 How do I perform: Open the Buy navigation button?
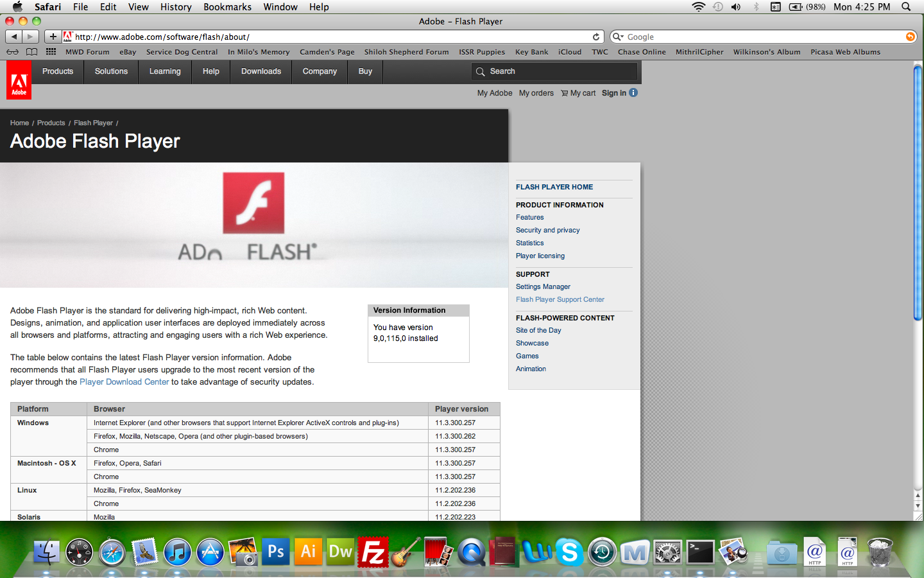[x=365, y=71]
